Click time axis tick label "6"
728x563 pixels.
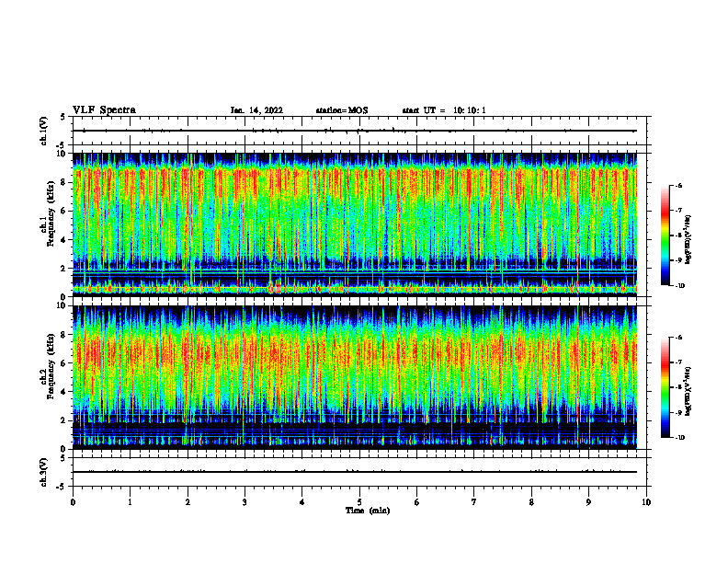[417, 502]
